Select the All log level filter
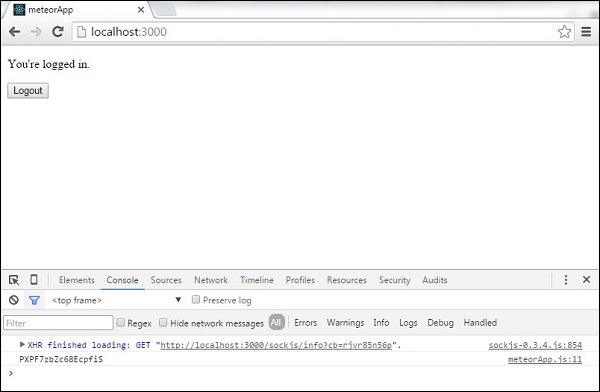Viewport: 600px width, 392px height. click(276, 322)
